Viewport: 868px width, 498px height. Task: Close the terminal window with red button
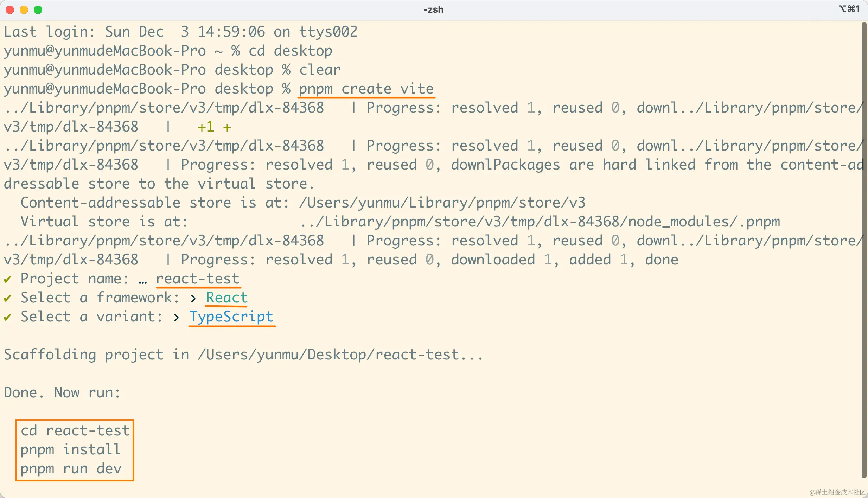tap(10, 10)
